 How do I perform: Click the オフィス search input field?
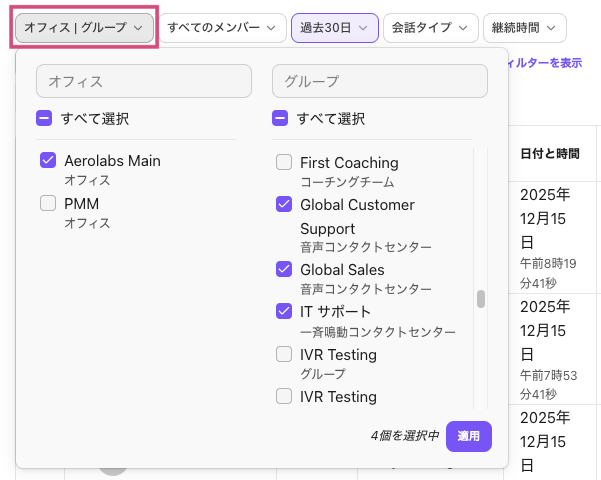point(144,81)
